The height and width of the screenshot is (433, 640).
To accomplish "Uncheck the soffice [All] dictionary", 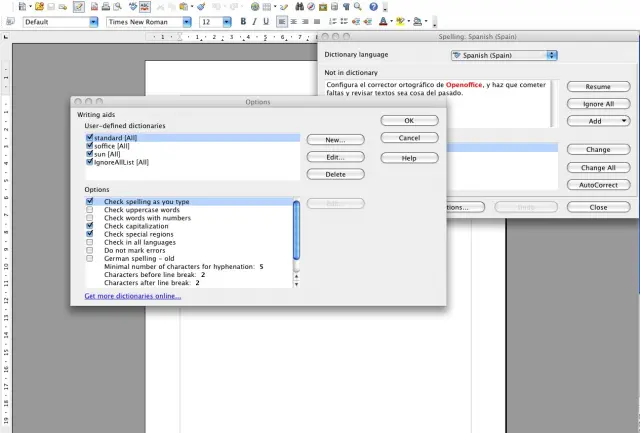I will click(x=90, y=146).
